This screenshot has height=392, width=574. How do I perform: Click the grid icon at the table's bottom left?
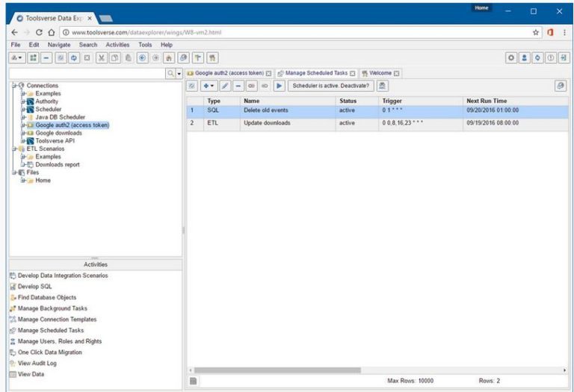pos(194,381)
